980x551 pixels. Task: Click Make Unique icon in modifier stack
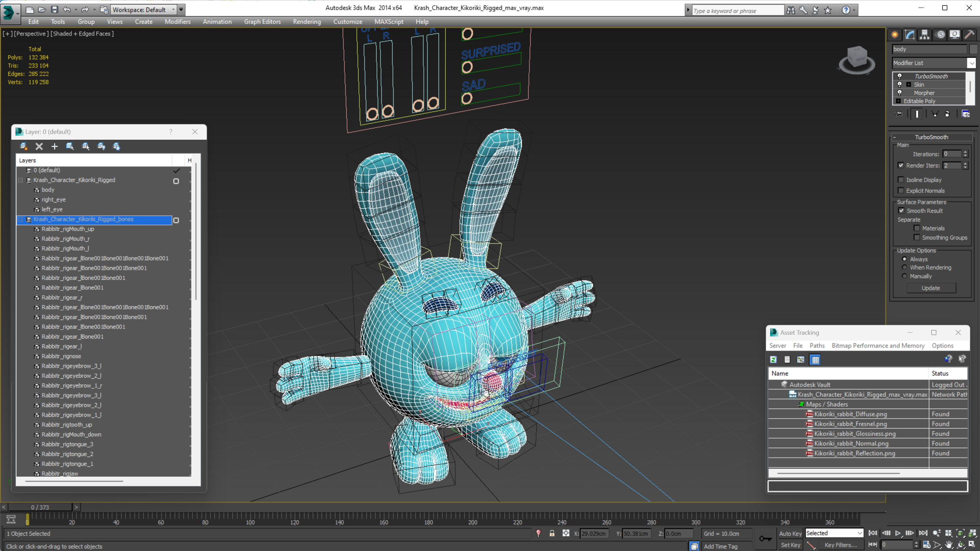pos(935,114)
